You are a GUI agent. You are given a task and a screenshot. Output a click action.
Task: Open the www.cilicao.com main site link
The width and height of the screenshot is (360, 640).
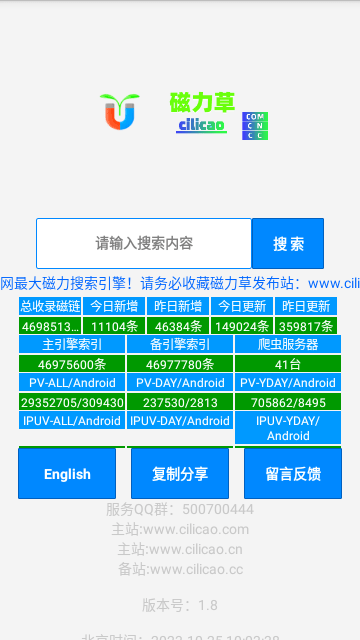pos(180,529)
